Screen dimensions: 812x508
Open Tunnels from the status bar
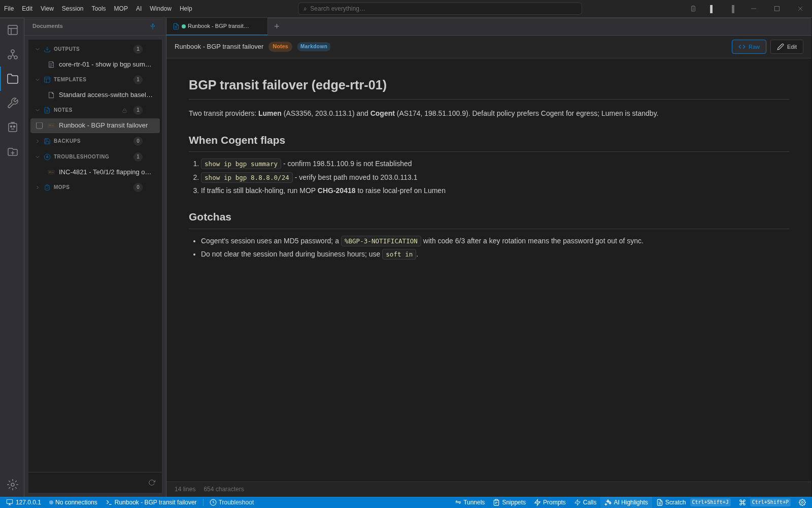470,502
